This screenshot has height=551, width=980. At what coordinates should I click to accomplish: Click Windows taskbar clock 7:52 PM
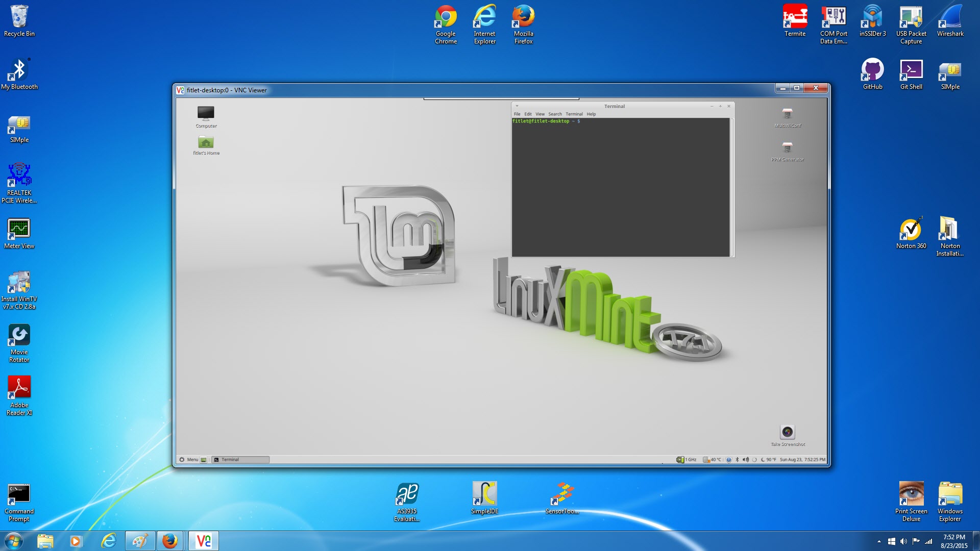click(x=954, y=541)
